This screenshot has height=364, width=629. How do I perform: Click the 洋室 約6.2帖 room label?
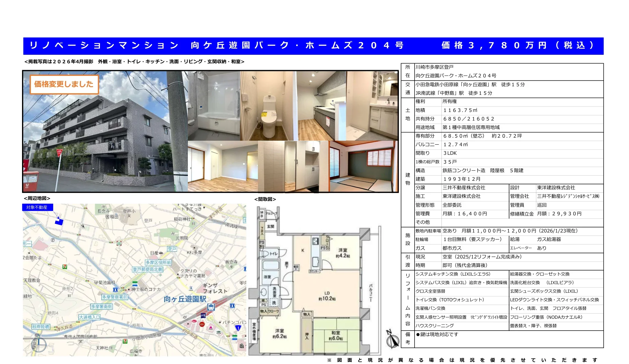[280, 334]
